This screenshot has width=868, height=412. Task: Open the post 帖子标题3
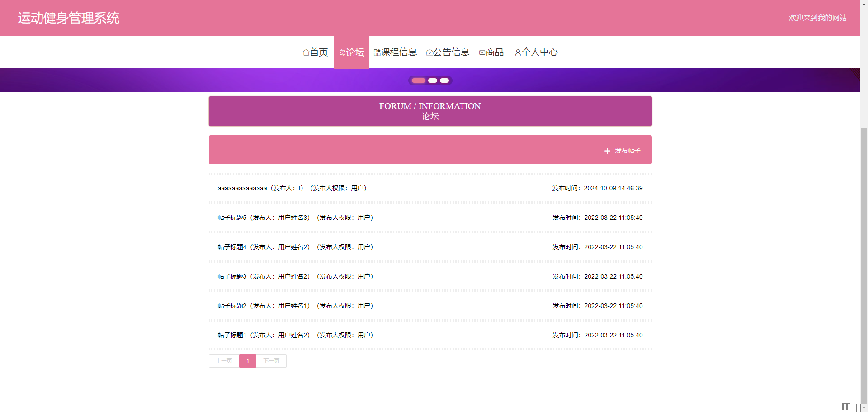coord(232,276)
